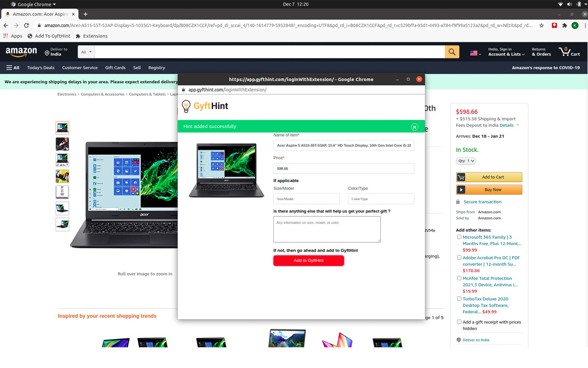Check Add a gift receipt option
The width and height of the screenshot is (588, 368).
point(459,322)
